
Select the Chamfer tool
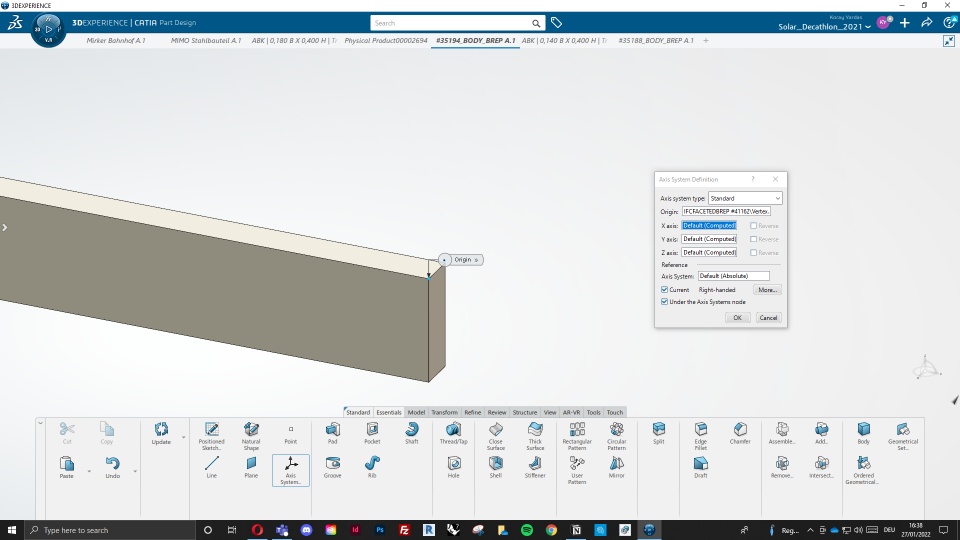pyautogui.click(x=740, y=430)
